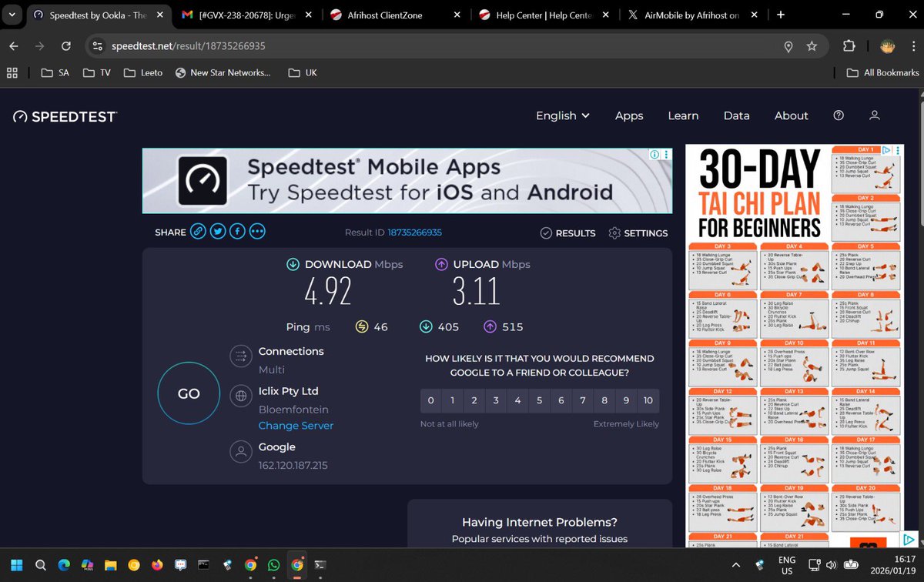Rate recommendation score 5
The height and width of the screenshot is (582, 924).
[540, 400]
